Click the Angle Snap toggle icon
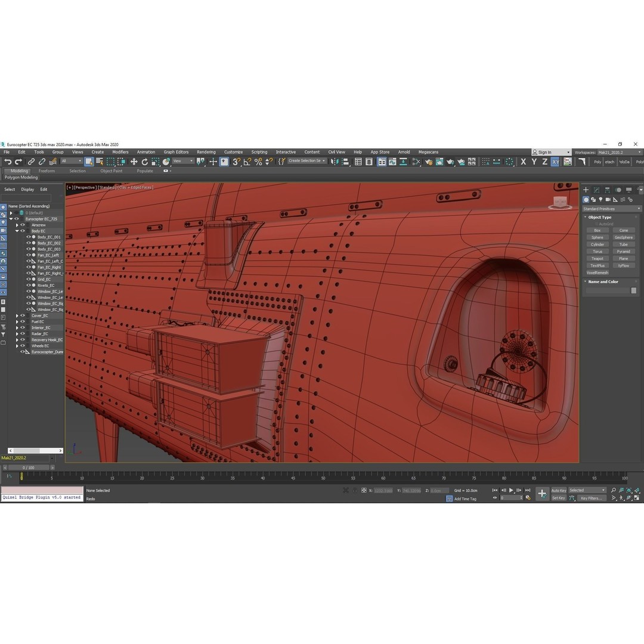 247,162
